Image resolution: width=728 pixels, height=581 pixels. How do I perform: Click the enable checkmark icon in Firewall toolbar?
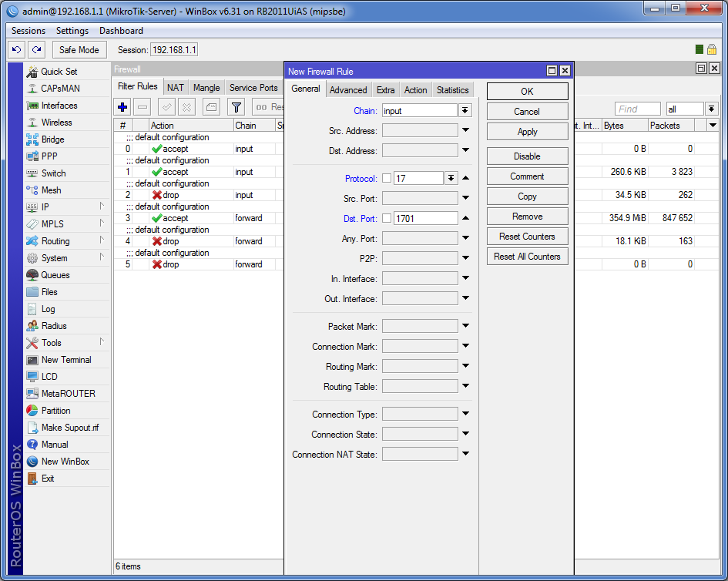pos(166,107)
